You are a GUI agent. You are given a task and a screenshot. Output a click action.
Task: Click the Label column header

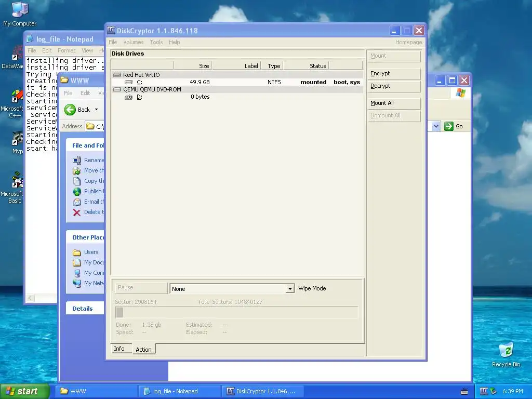click(236, 66)
